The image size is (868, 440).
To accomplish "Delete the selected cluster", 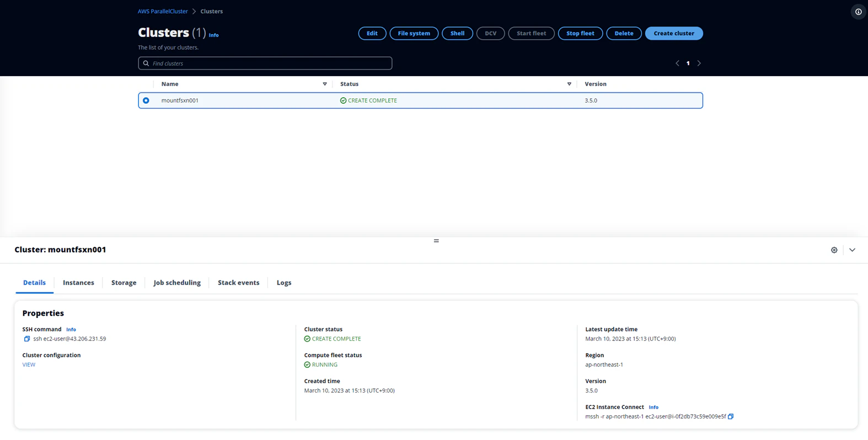I will pyautogui.click(x=624, y=33).
